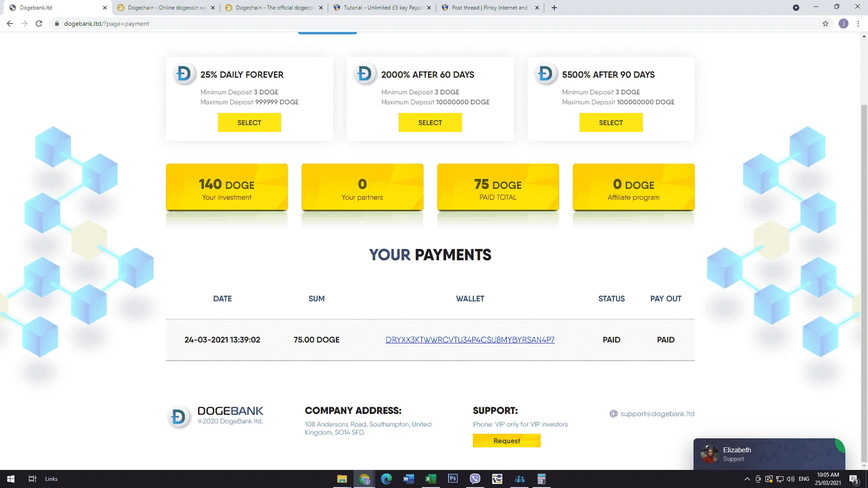Open the payment wallet address link
This screenshot has height=488, width=868.
[470, 340]
